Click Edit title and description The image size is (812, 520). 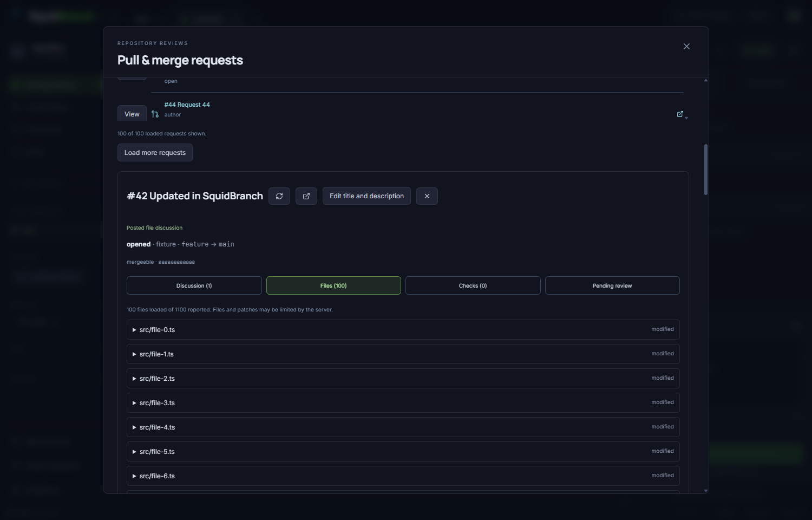(366, 196)
